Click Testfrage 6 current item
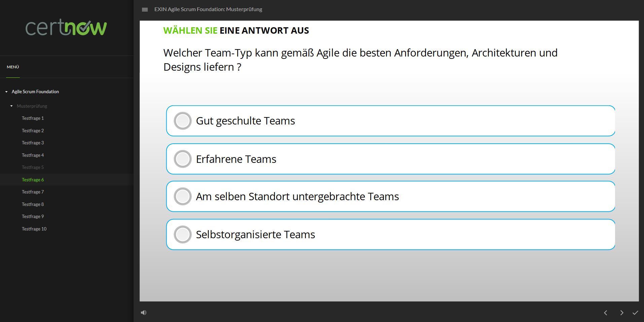Image resolution: width=644 pixels, height=322 pixels. pos(33,180)
